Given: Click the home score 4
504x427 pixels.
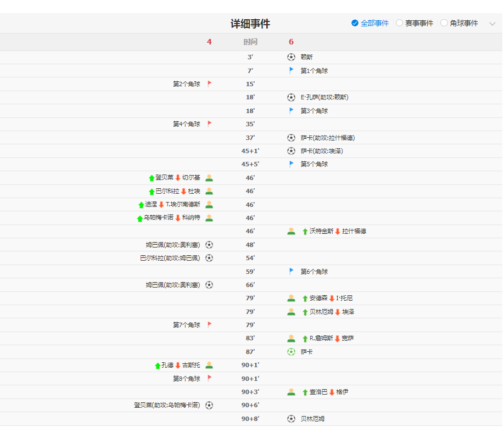Looking at the screenshot, I should pyautogui.click(x=209, y=42).
